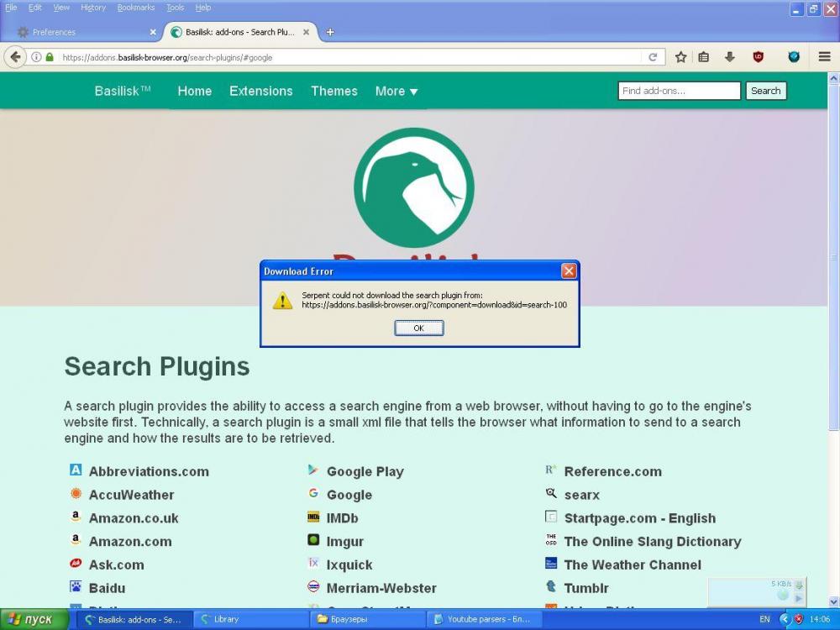Click the Basilisk™ brand link
The height and width of the screenshot is (630, 840).
pyautogui.click(x=123, y=91)
